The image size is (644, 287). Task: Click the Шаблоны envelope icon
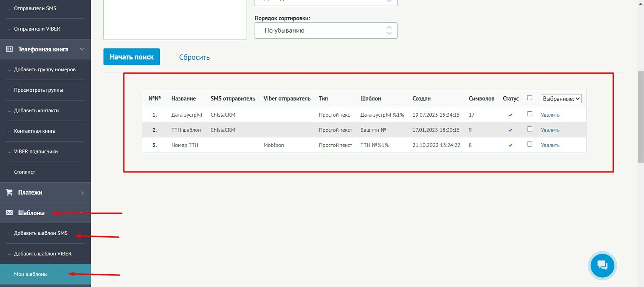(x=10, y=213)
